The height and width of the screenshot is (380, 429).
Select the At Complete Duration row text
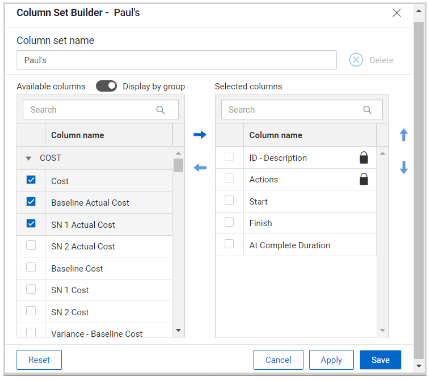pos(290,245)
